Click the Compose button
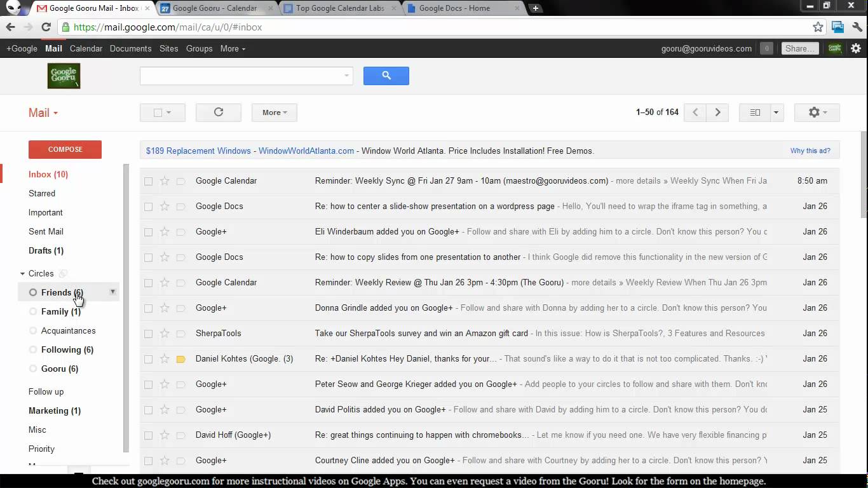 pyautogui.click(x=65, y=149)
